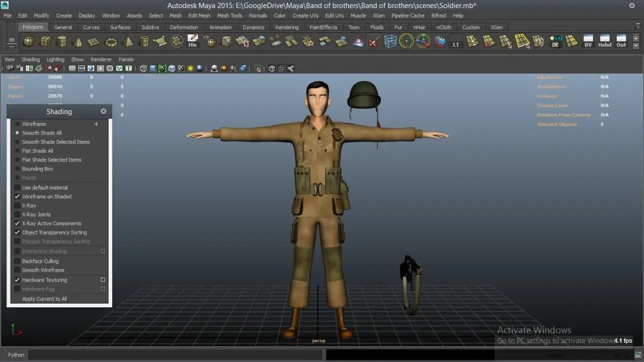This screenshot has width=644, height=362.
Task: Enable the Use default material checkbox
Action: tap(17, 188)
